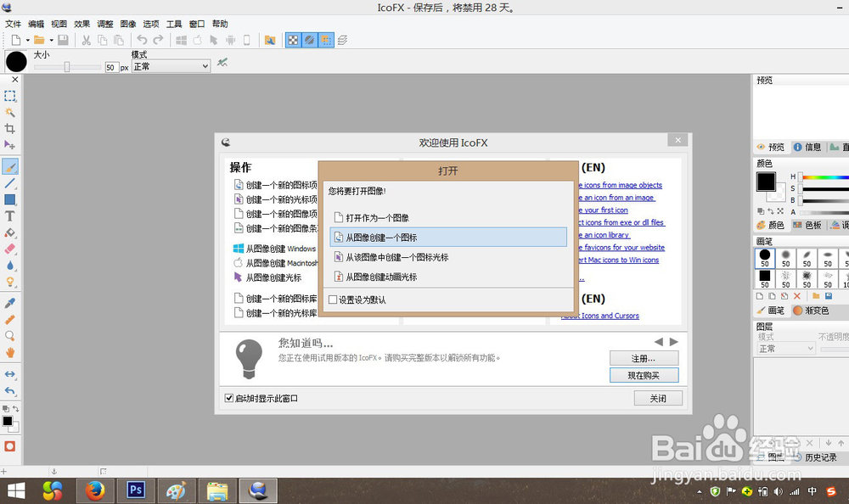Select the line tool
The height and width of the screenshot is (504, 849).
pyautogui.click(x=9, y=183)
